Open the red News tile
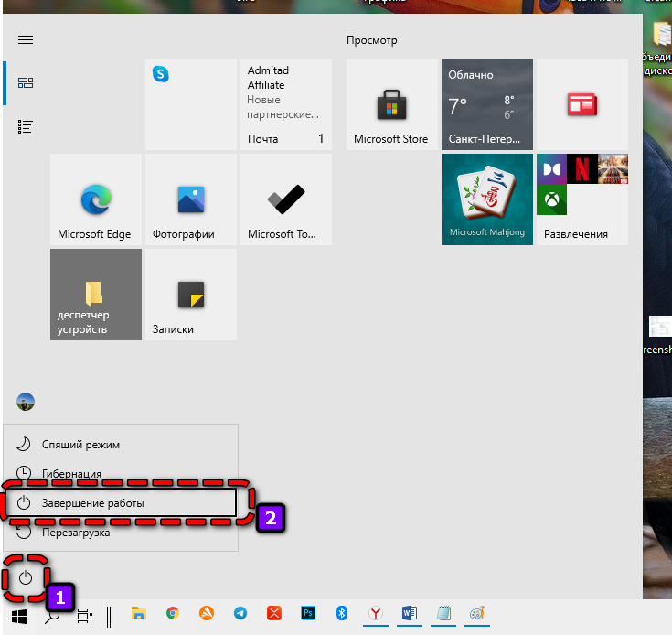This screenshot has height=635, width=672. click(x=582, y=104)
